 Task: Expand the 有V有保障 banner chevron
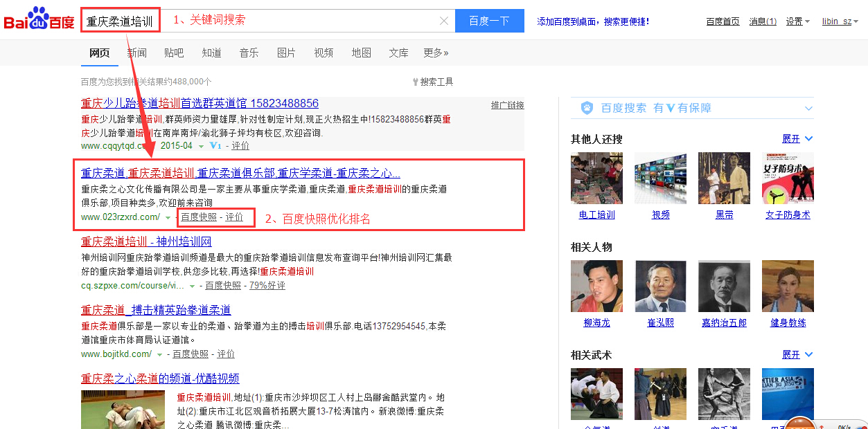point(808,109)
